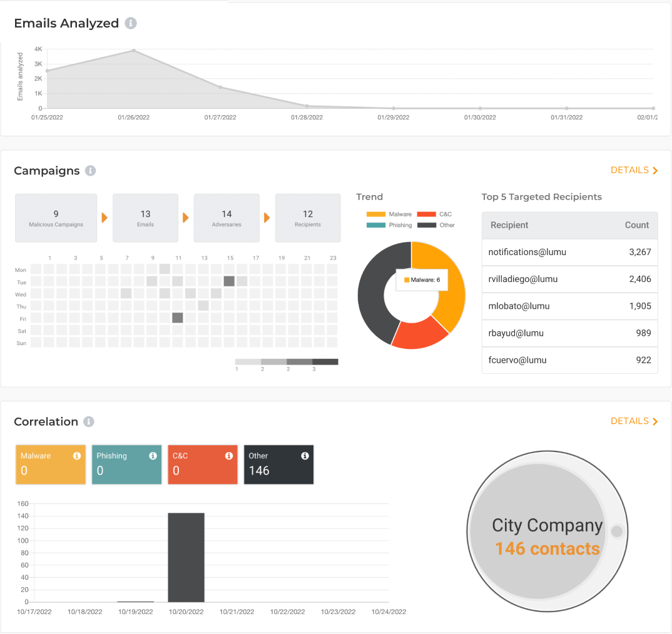This screenshot has height=634, width=672.
Task: Select the 14 Adversaries tile
Action: tap(227, 218)
